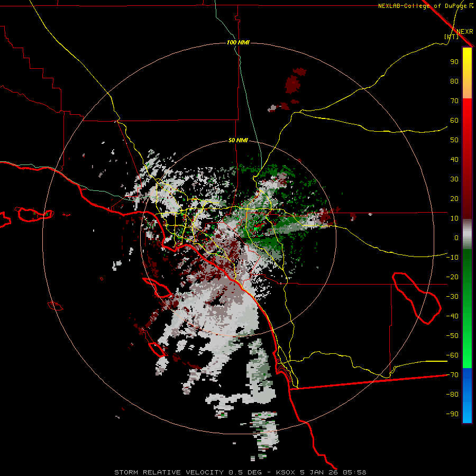Click the blue segment of the color bar
This screenshot has height=476, width=476.
click(467, 396)
